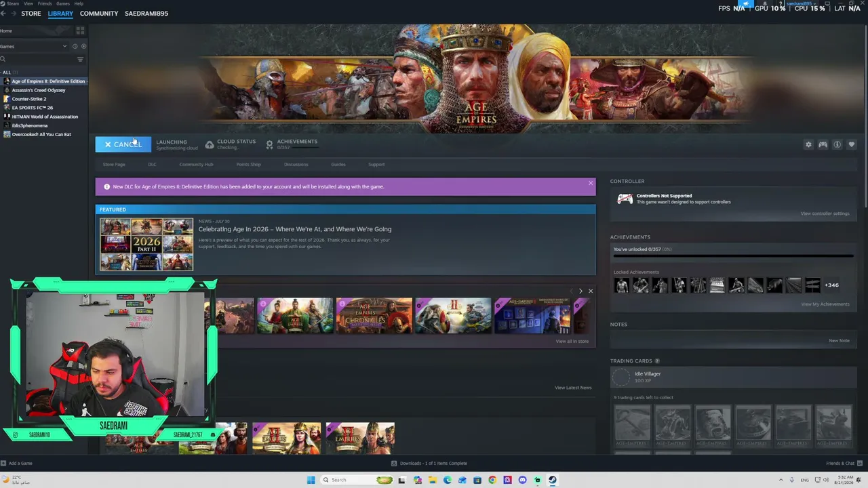Click the library page scrollbar

[x=866, y=115]
